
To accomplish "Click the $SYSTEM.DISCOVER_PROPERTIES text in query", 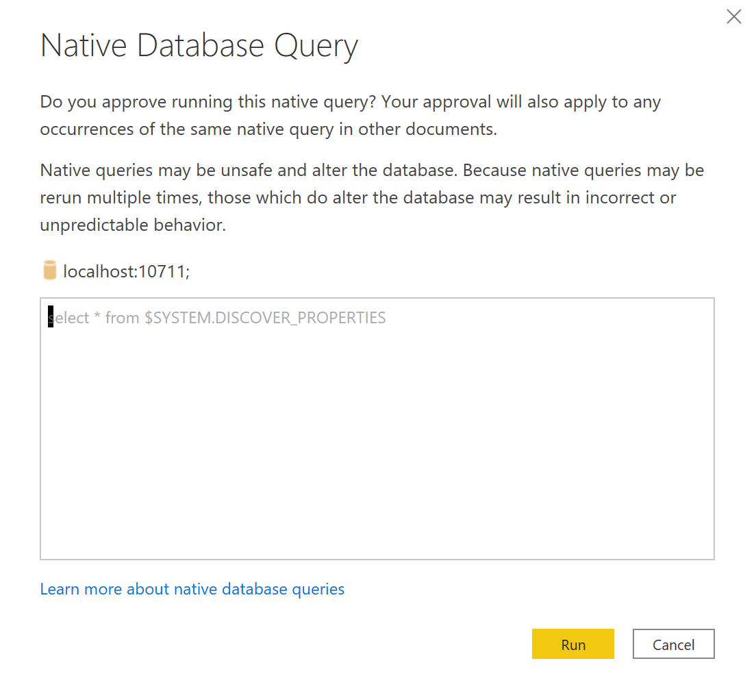I will coord(265,318).
